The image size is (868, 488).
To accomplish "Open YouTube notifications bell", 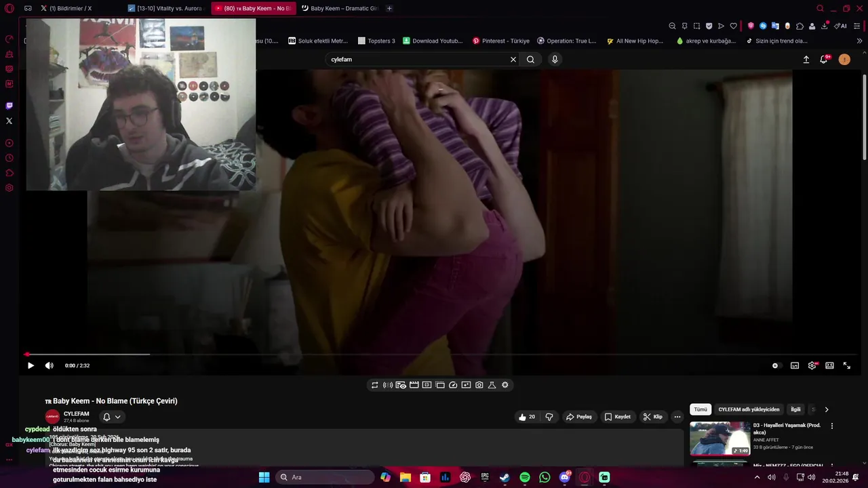I will coord(824,60).
